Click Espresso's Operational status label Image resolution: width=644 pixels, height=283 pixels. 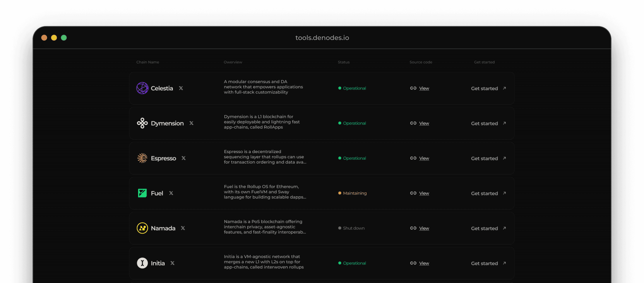tap(354, 158)
